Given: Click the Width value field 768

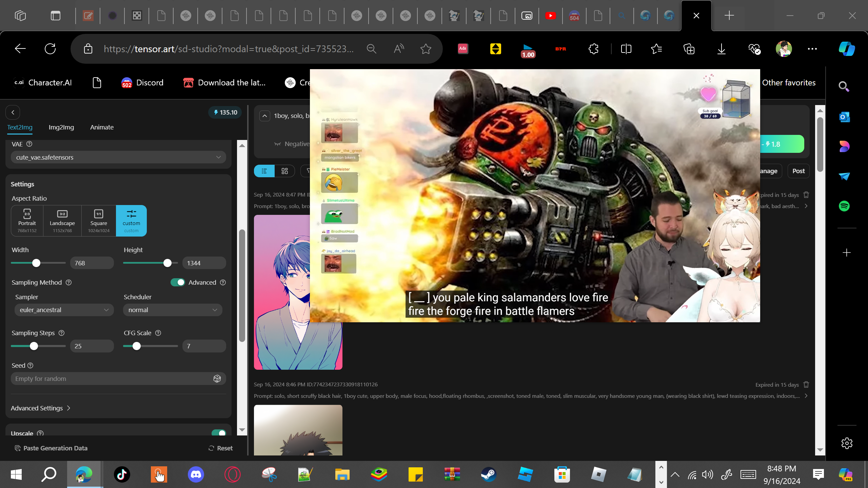Looking at the screenshot, I should (92, 263).
